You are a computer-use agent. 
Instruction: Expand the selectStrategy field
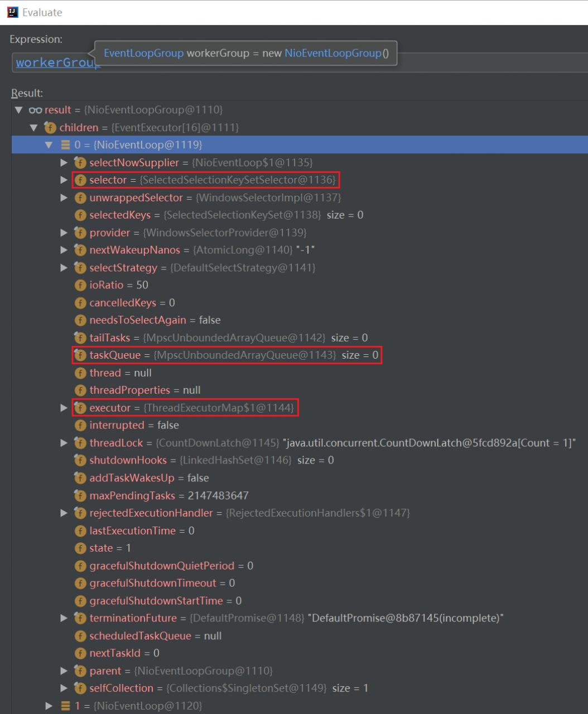[x=64, y=268]
